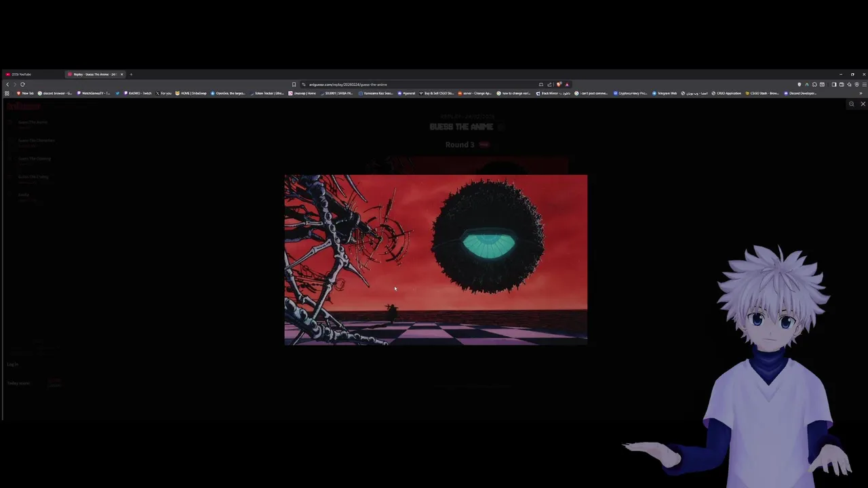Toggle the browser sidebar panel
Screen dimensions: 868x488
click(834, 84)
